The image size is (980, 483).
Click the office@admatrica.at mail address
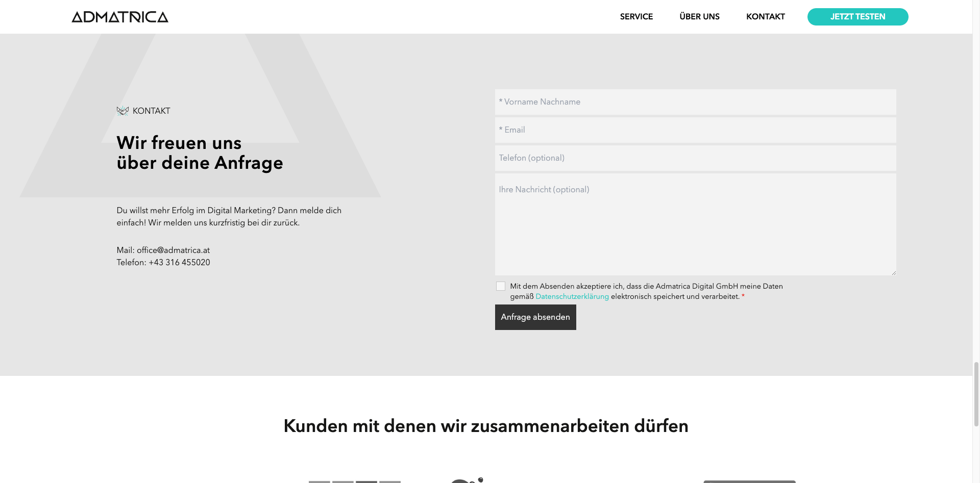coord(173,250)
